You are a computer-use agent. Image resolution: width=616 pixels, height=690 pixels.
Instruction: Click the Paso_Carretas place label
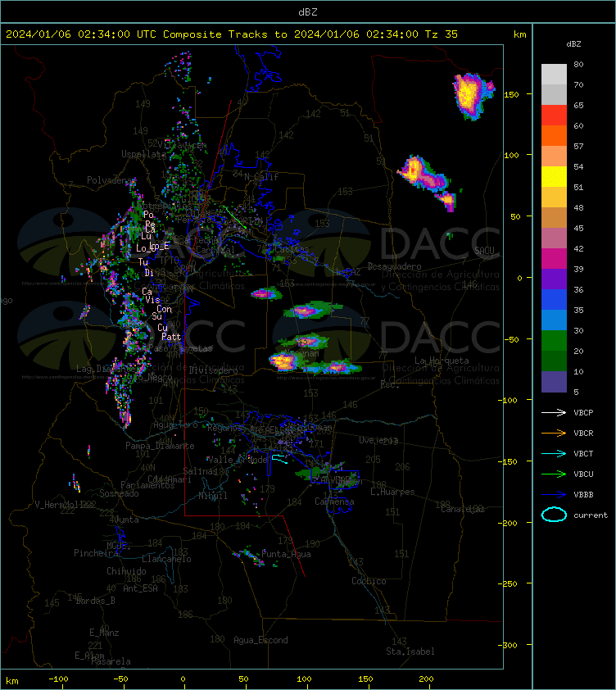[180, 348]
